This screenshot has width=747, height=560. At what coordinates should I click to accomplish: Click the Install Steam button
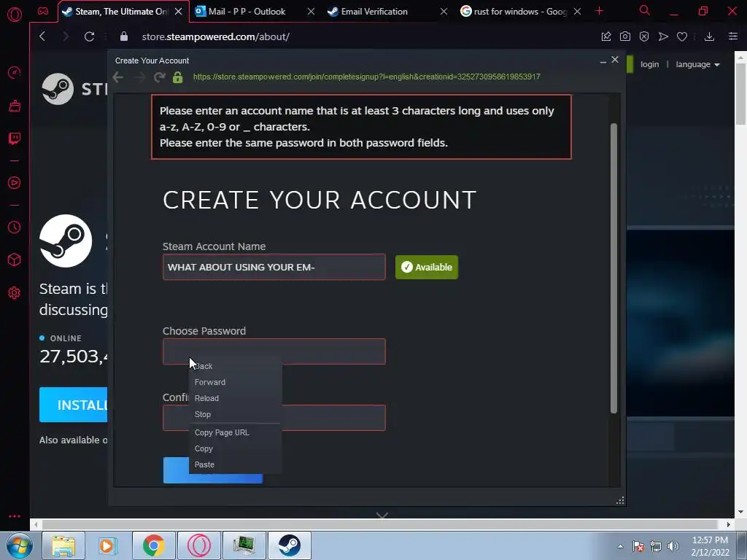click(74, 405)
